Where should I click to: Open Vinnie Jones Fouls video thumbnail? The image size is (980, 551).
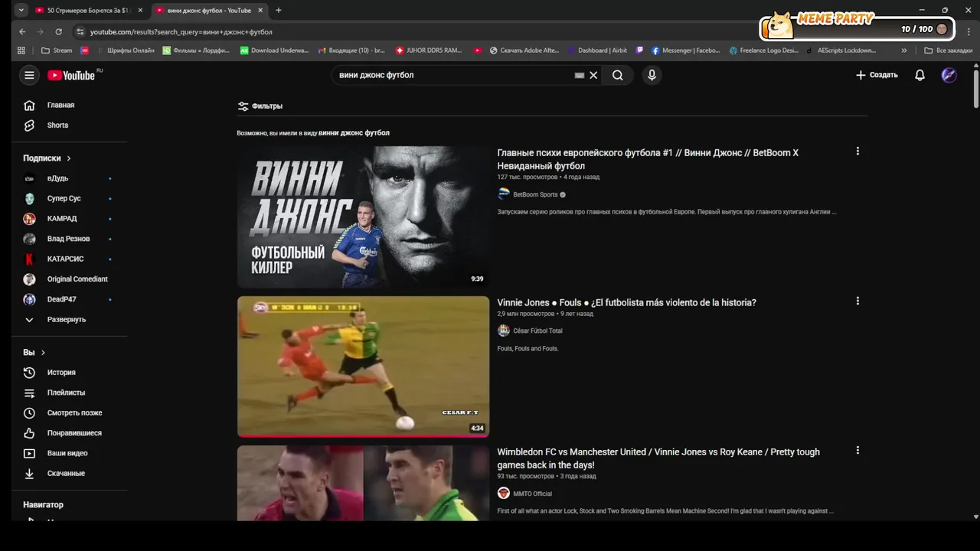(363, 367)
